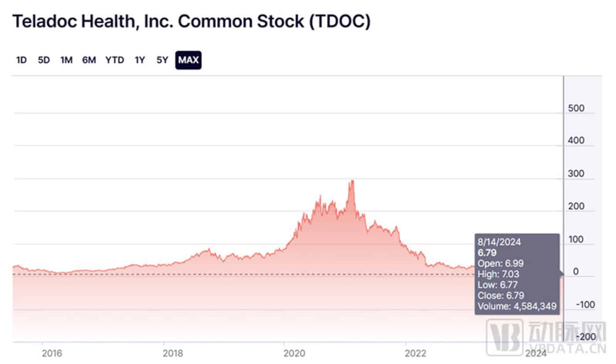Click the 300 y-axis price label
The width and height of the screenshot is (616, 364).
575,174
